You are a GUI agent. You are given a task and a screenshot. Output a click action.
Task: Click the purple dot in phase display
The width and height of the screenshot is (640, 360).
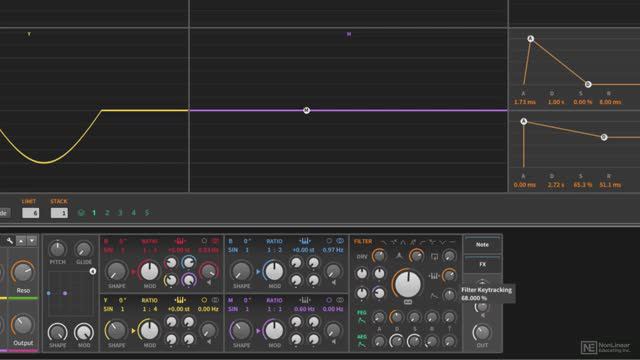pos(65,293)
